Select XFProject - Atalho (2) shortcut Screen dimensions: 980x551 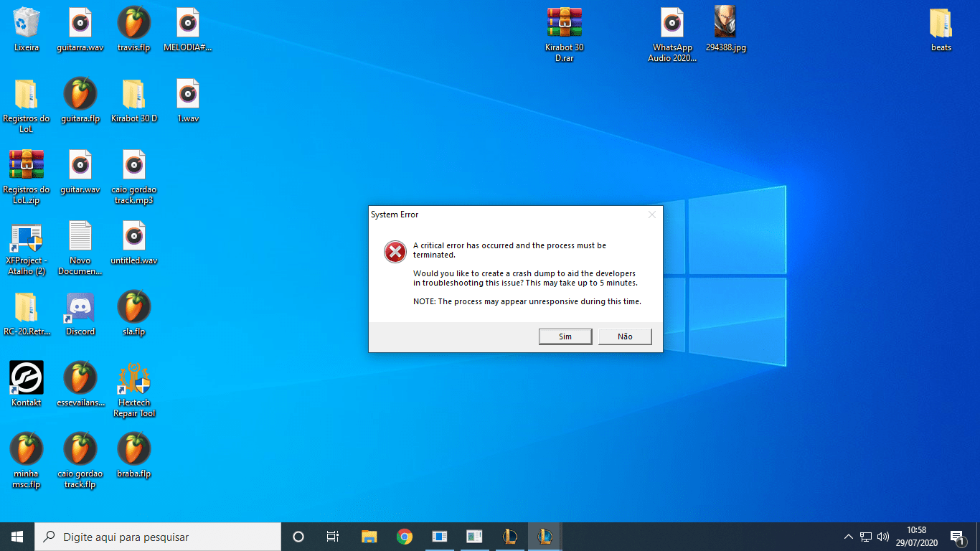27,248
